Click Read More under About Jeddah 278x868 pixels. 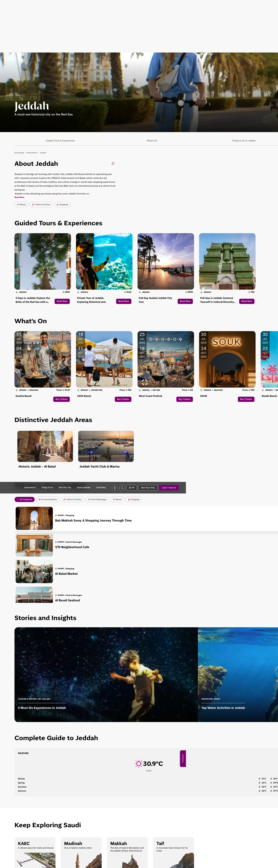(19, 197)
